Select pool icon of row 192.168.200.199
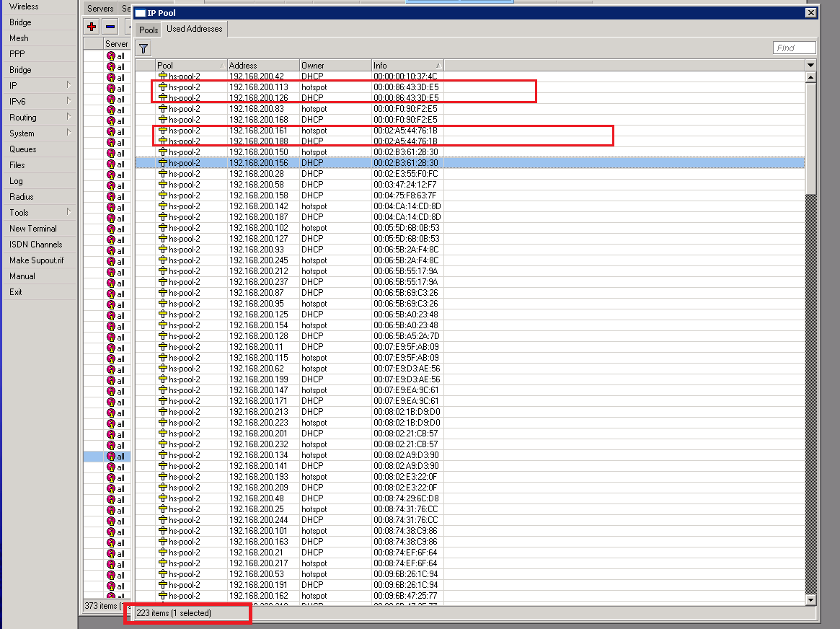Screen dimensions: 840x629 (x=163, y=379)
